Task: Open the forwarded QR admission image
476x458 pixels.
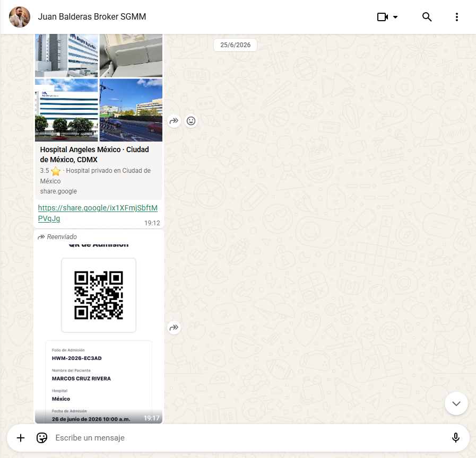Action: pyautogui.click(x=99, y=332)
